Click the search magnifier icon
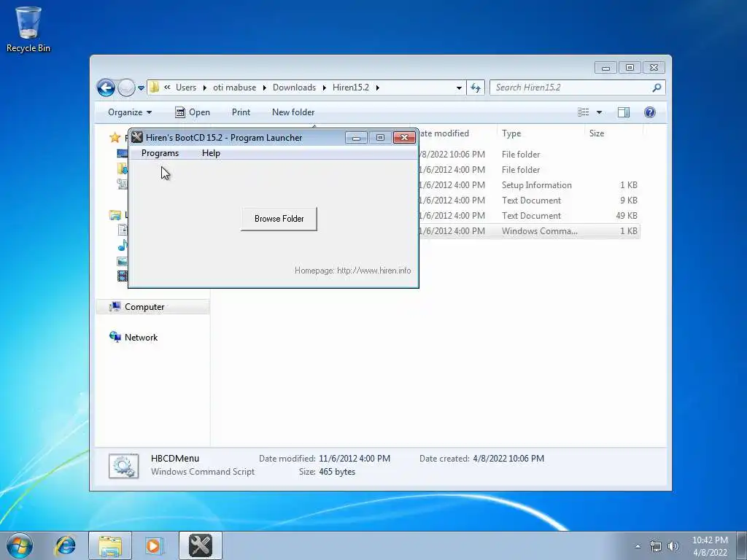This screenshot has height=560, width=747. [x=657, y=87]
